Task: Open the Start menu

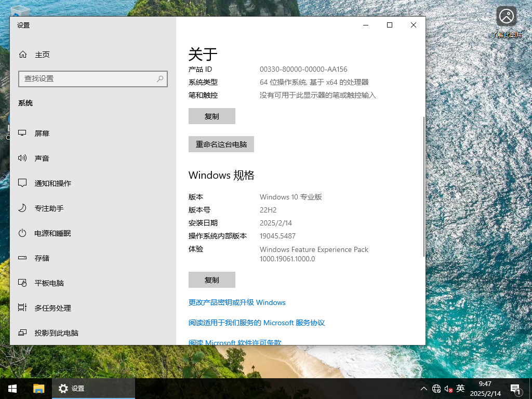Action: coord(12,388)
